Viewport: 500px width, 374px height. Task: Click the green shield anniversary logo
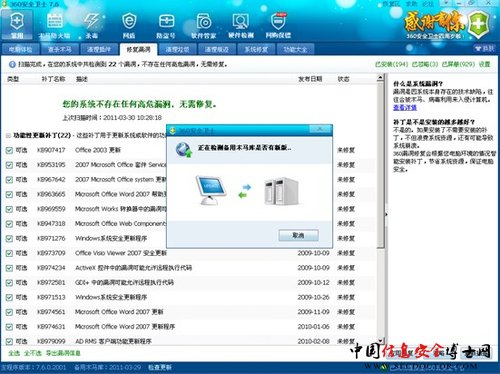(479, 24)
